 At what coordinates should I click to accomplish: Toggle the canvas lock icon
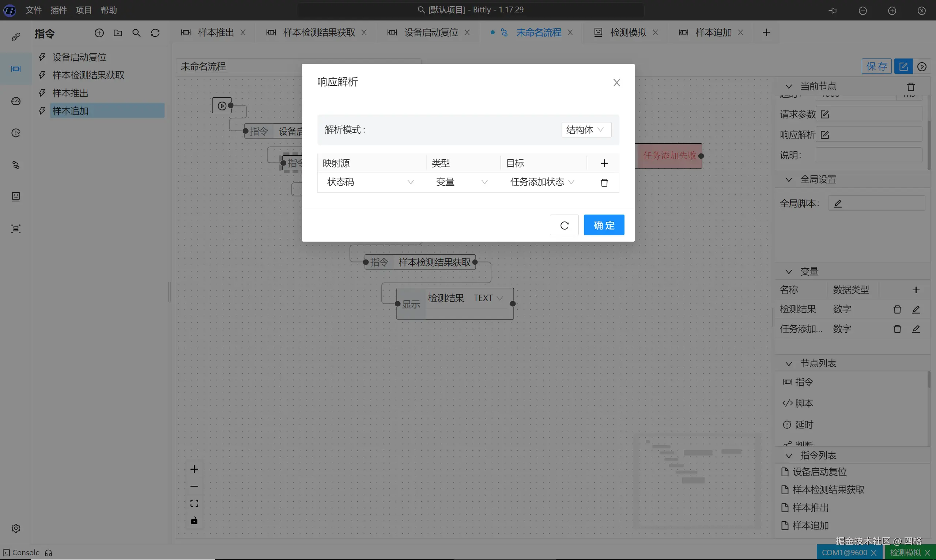(194, 521)
